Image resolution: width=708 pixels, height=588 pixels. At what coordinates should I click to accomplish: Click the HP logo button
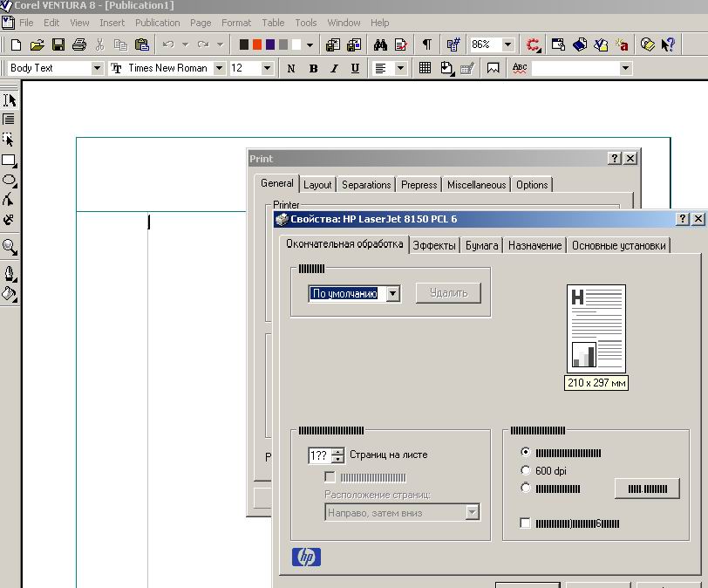point(306,557)
